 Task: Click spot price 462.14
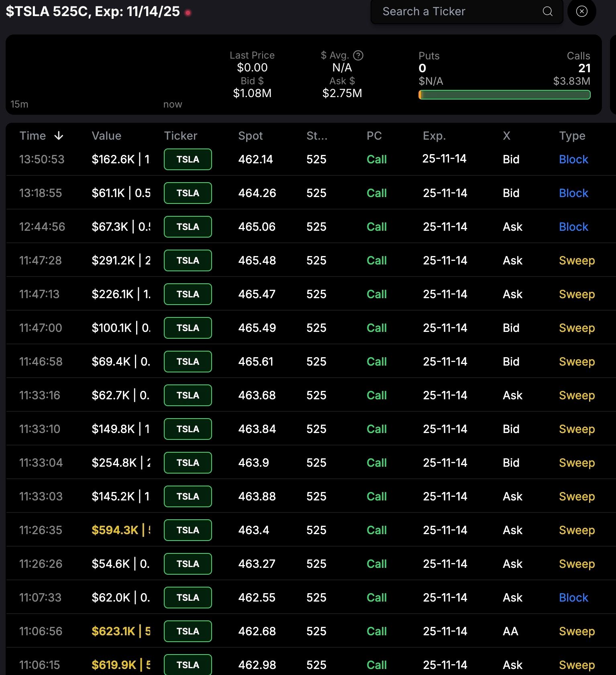255,159
